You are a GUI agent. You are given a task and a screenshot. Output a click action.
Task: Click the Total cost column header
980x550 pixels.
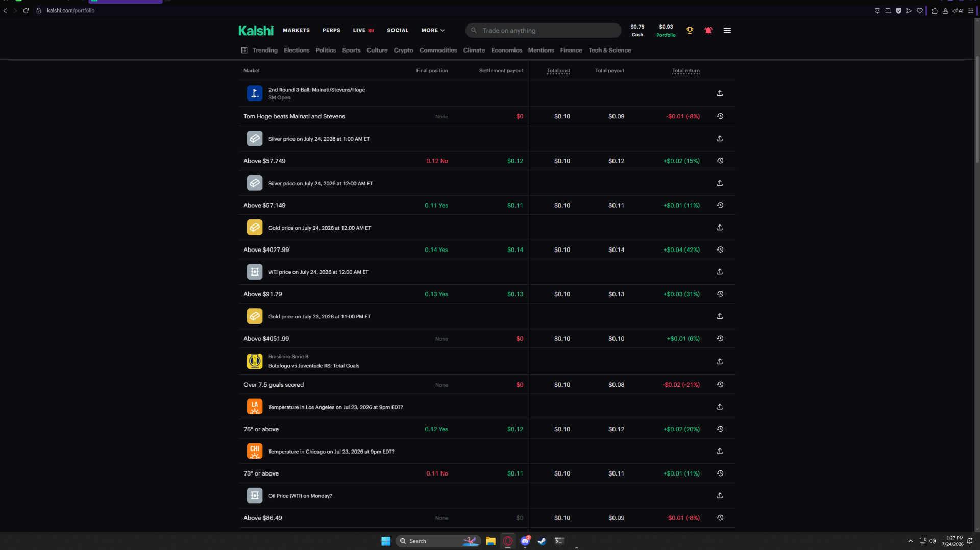pyautogui.click(x=558, y=71)
